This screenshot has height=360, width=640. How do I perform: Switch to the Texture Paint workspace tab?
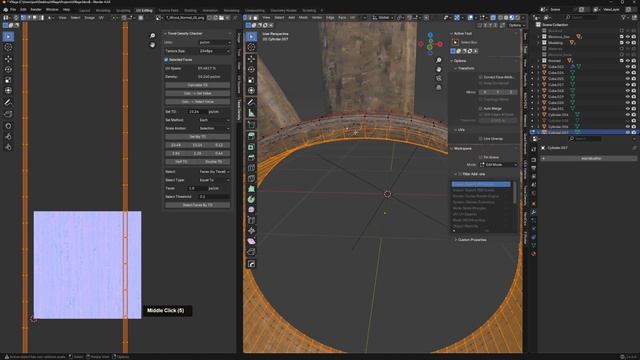(x=169, y=10)
